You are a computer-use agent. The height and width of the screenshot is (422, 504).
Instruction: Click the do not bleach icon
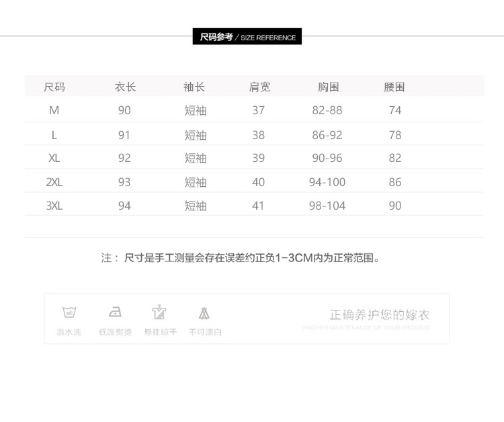point(204,313)
